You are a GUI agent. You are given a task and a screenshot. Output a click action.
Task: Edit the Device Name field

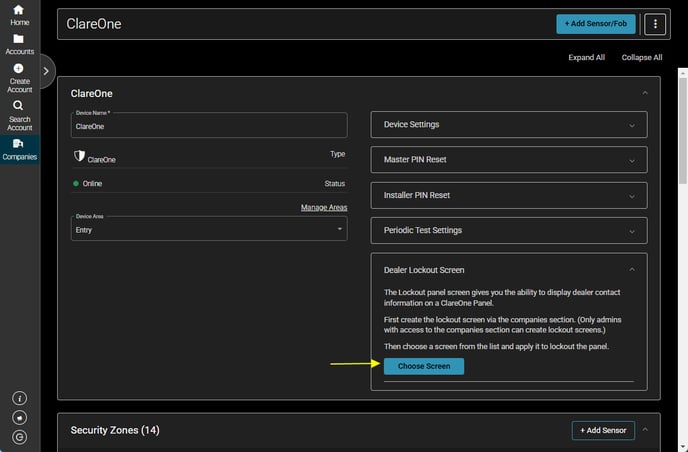point(209,126)
